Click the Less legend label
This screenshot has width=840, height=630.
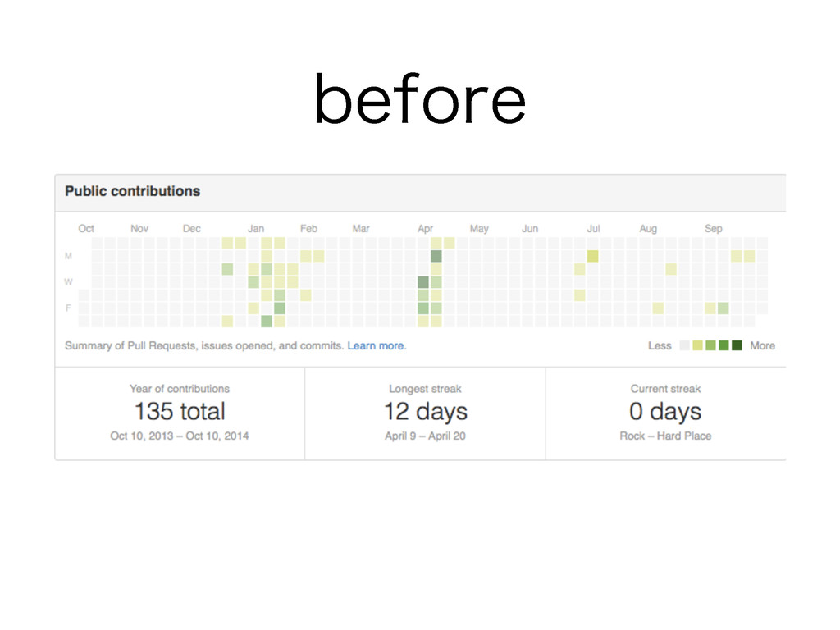click(660, 345)
